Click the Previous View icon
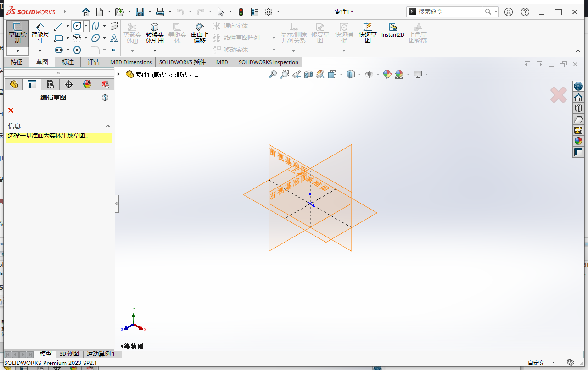 point(297,74)
